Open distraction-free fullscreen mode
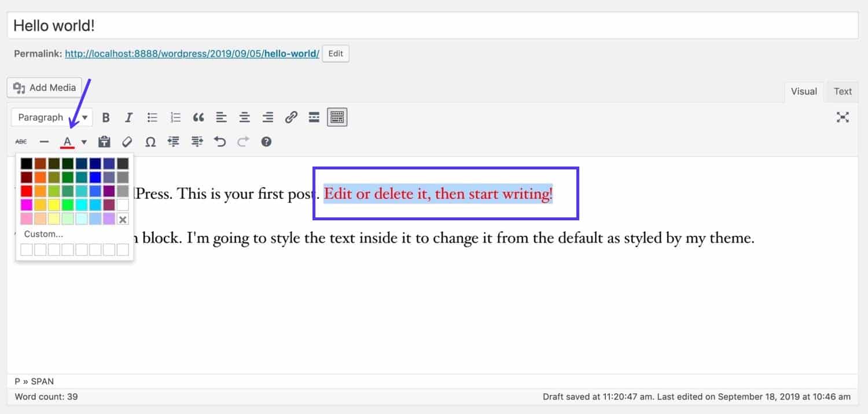The height and width of the screenshot is (414, 868). point(843,117)
